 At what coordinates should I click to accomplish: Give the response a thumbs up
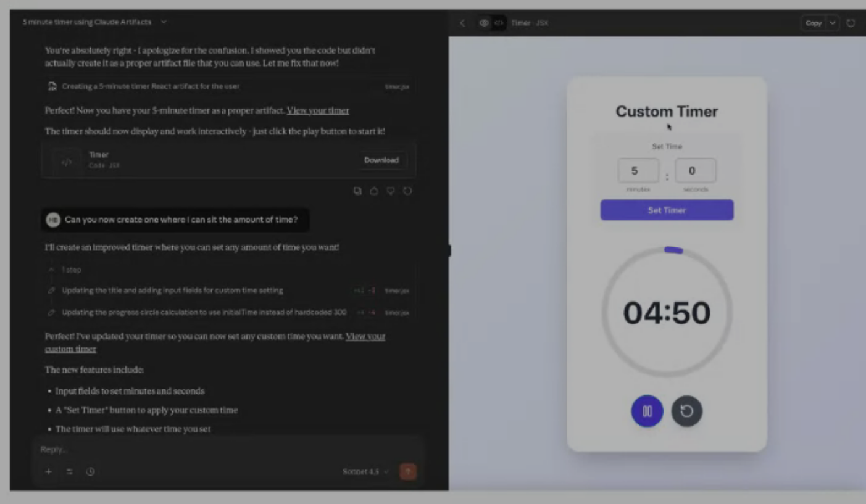(374, 191)
